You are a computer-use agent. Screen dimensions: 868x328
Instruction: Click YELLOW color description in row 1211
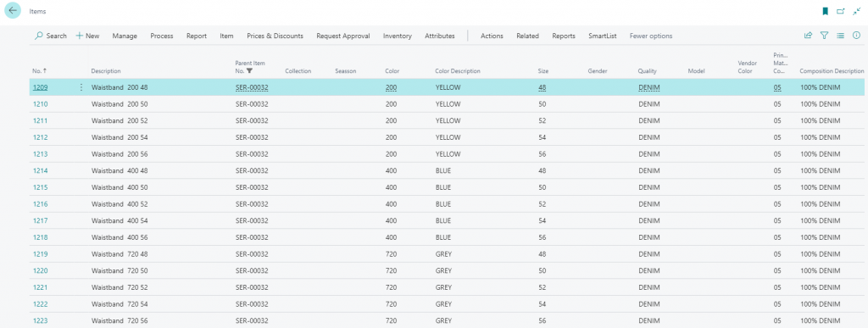[x=448, y=120]
